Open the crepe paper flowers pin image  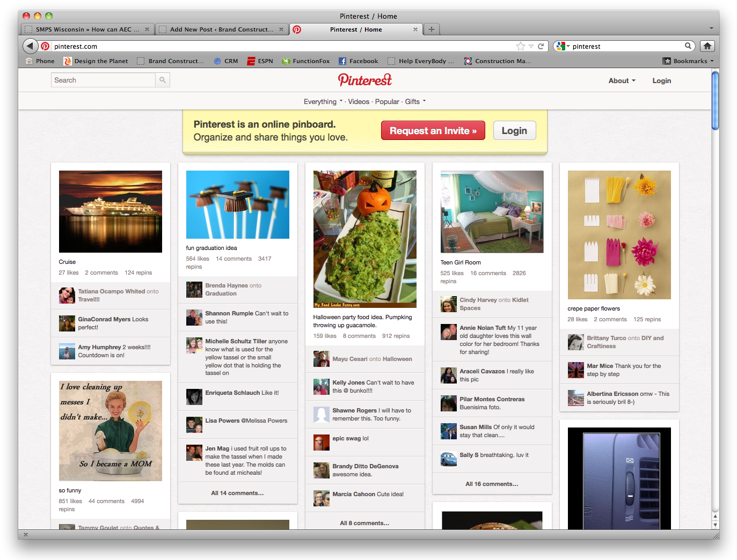click(x=619, y=235)
